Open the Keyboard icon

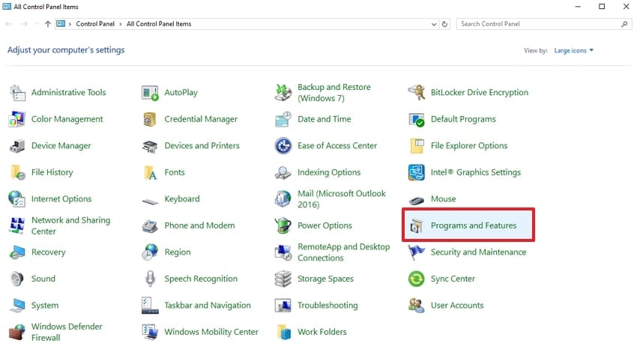tap(151, 201)
